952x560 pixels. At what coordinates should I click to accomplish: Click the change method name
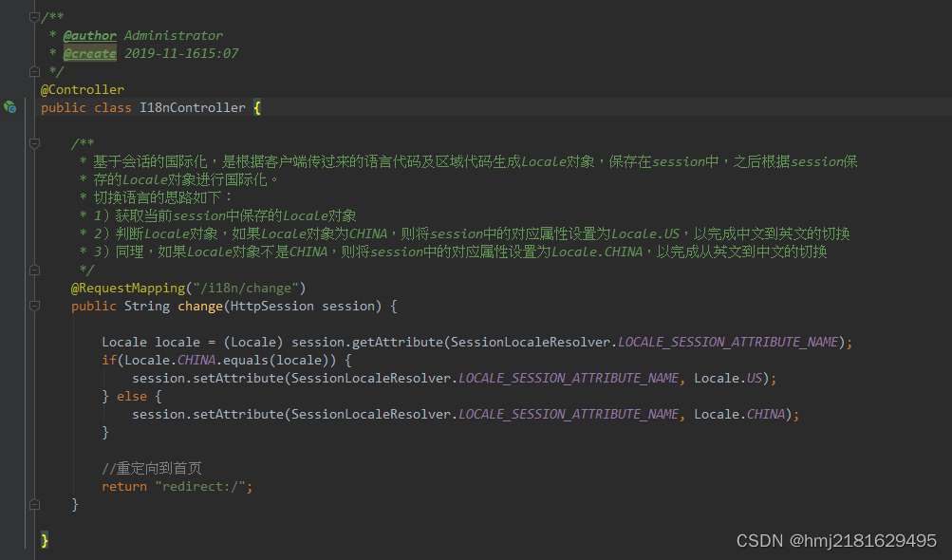pos(200,307)
